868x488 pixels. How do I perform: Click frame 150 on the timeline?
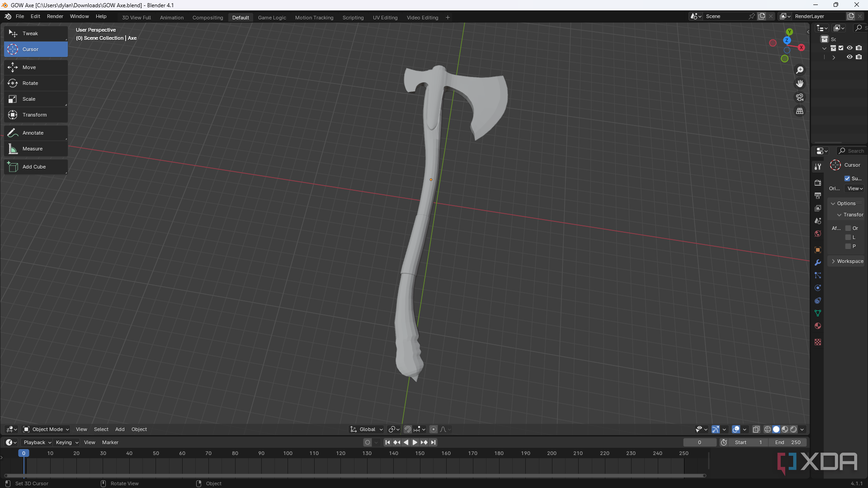[419, 454]
